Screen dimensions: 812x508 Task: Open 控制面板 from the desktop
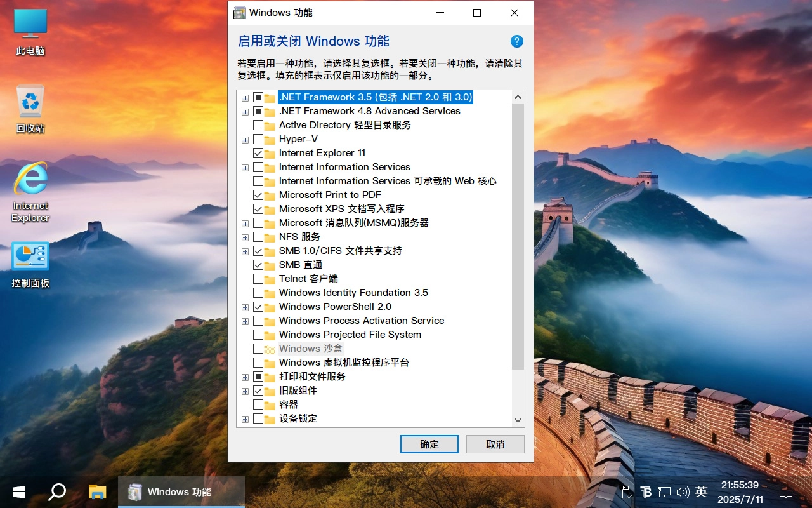pos(30,257)
